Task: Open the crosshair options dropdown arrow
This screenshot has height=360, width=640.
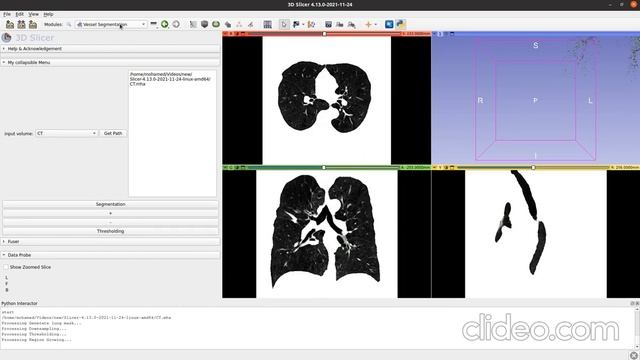Action: (x=376, y=24)
